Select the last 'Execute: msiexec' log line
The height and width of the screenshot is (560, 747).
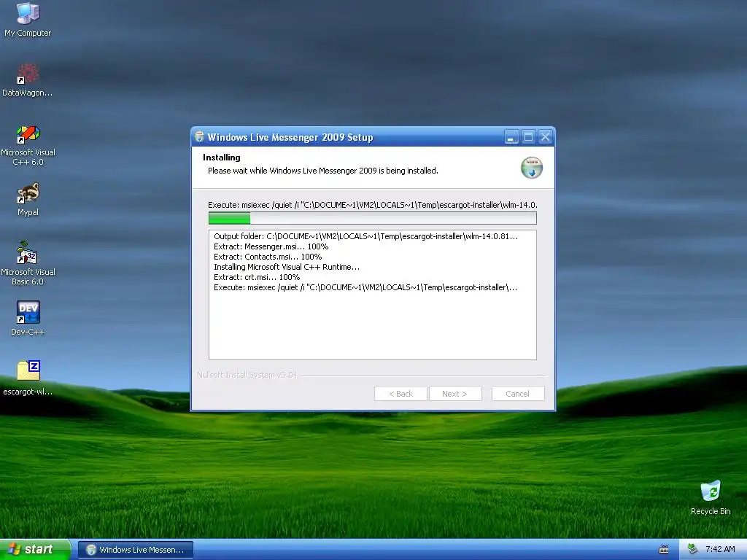pyautogui.click(x=365, y=287)
